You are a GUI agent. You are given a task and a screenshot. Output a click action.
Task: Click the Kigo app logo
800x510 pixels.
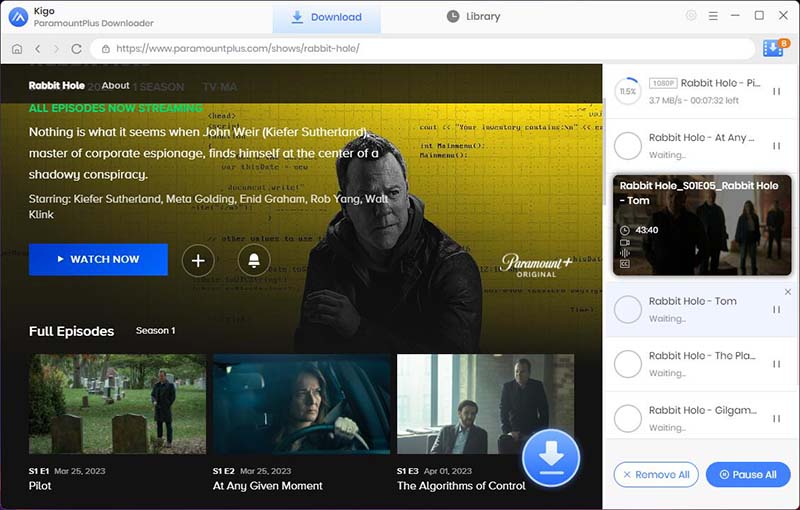(18, 17)
